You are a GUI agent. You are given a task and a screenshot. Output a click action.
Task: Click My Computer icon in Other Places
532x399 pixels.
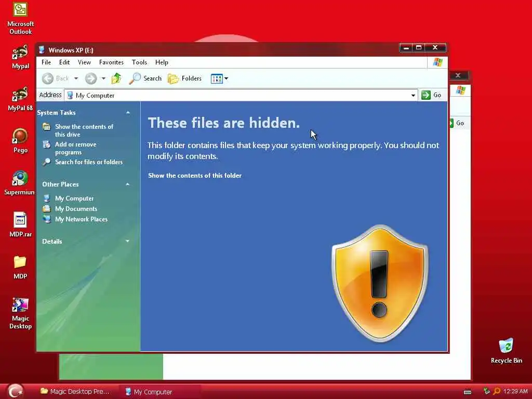[47, 198]
